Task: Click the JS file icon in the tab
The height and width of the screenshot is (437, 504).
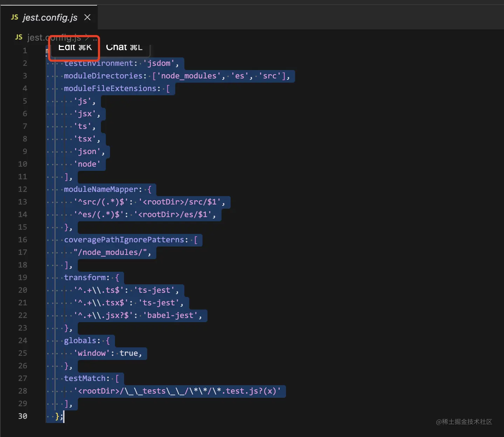Action: [15, 17]
